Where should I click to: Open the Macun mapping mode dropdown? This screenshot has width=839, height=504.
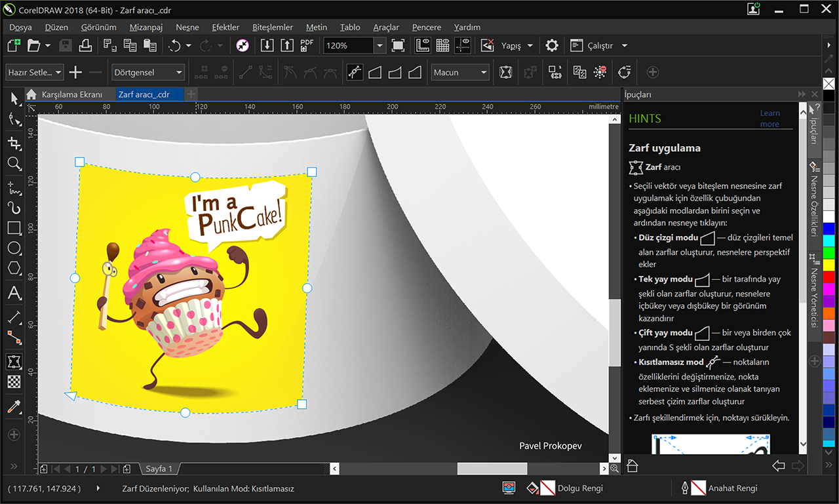click(x=484, y=72)
